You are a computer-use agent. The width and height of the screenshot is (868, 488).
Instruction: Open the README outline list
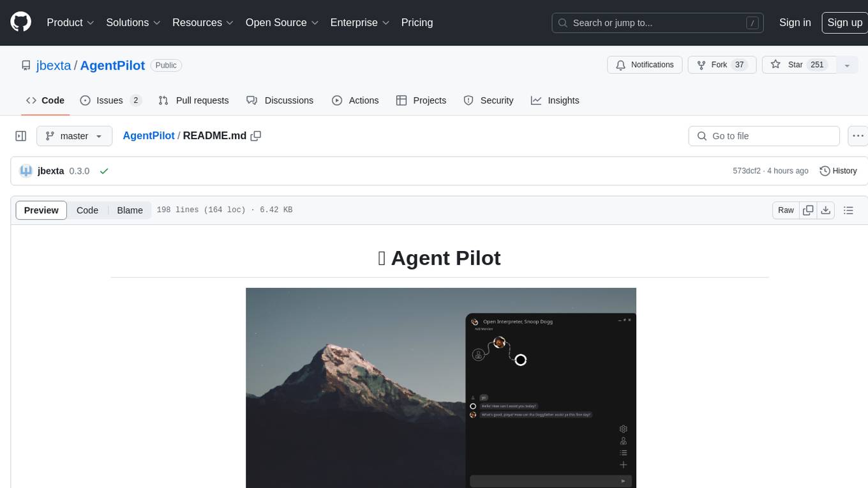click(848, 210)
